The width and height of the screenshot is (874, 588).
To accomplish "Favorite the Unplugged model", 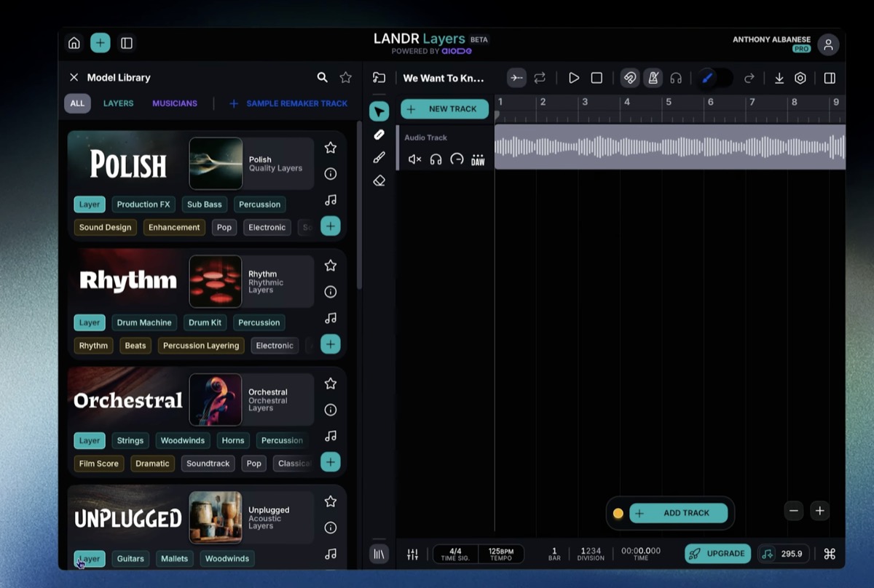I will pyautogui.click(x=331, y=501).
